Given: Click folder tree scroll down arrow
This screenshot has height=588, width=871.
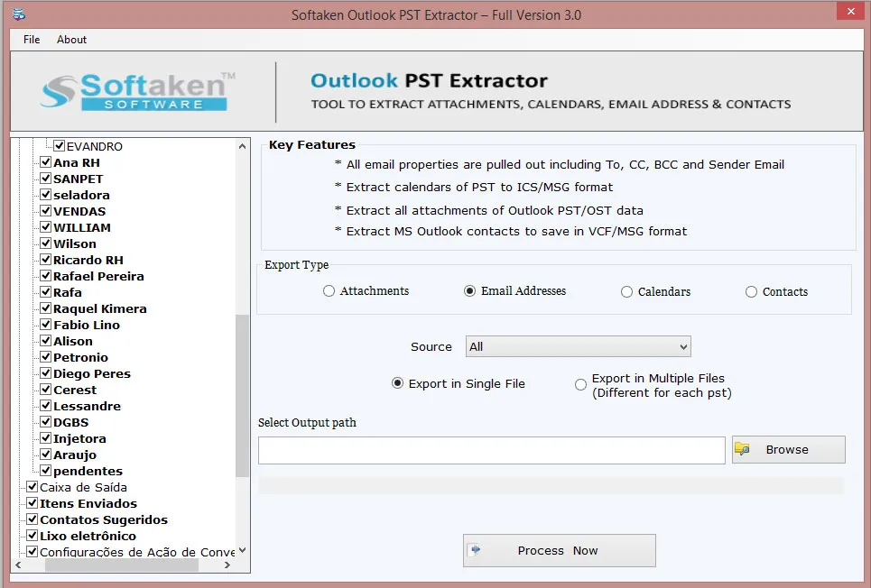Looking at the screenshot, I should click(x=242, y=550).
